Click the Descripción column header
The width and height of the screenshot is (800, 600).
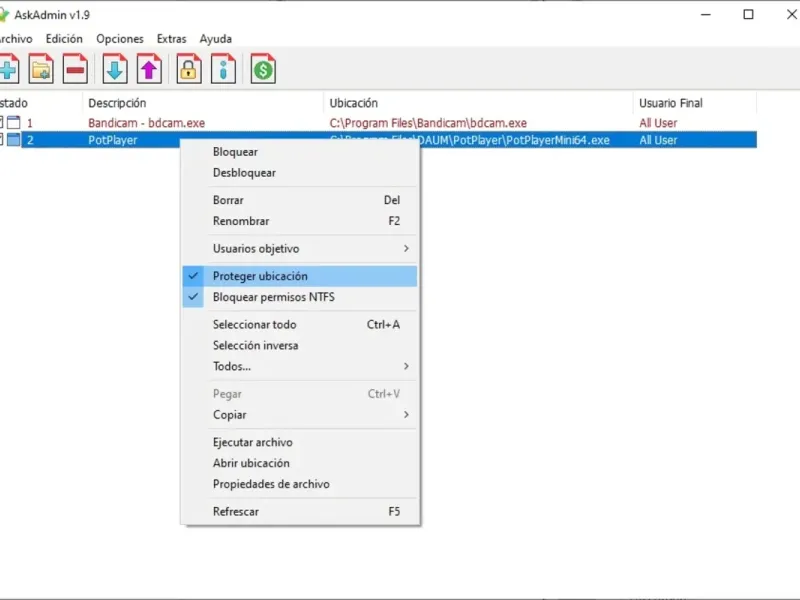[x=203, y=103]
